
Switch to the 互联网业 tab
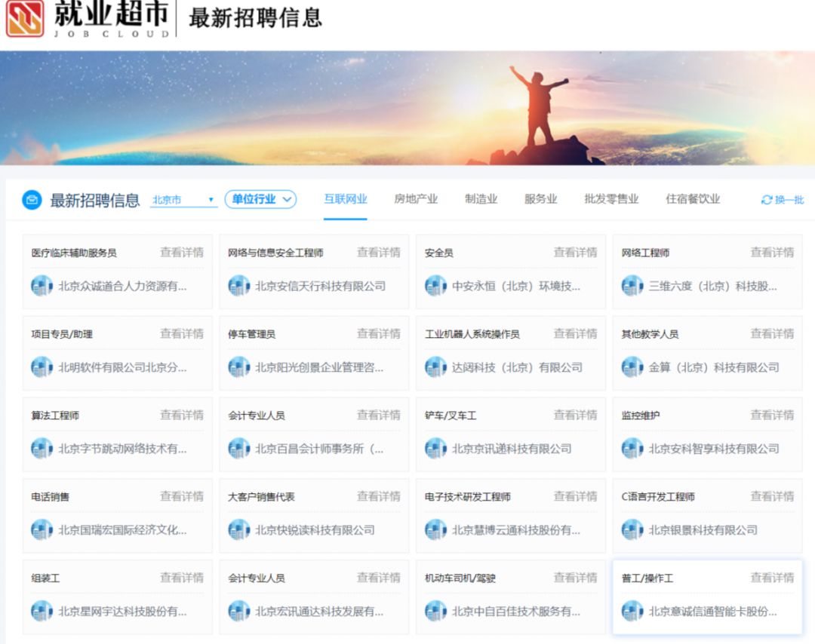tap(346, 199)
